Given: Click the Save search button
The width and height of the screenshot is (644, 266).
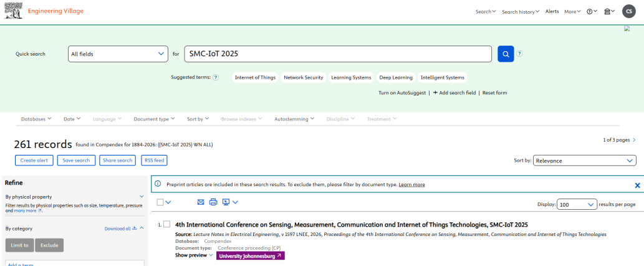Looking at the screenshot, I should pos(77,160).
